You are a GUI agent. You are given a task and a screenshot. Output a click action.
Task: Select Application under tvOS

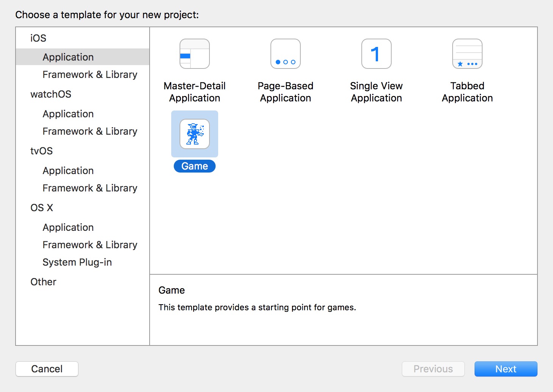point(68,171)
